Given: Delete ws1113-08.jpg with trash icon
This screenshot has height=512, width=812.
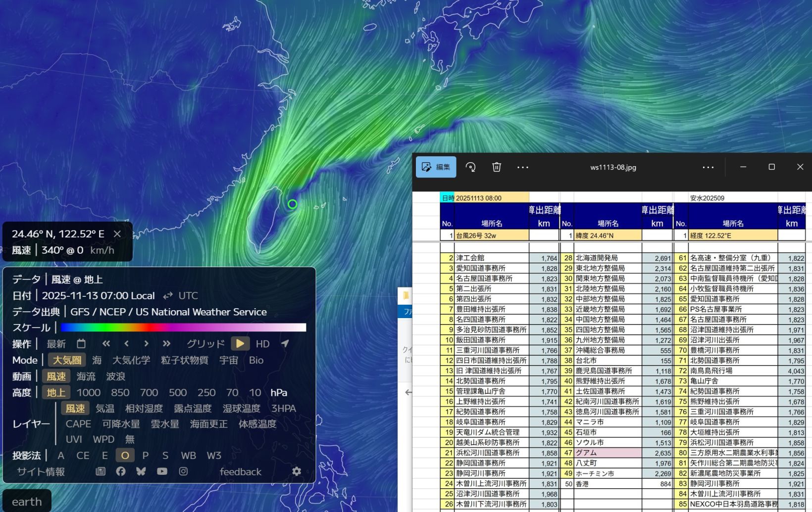Looking at the screenshot, I should (x=497, y=167).
